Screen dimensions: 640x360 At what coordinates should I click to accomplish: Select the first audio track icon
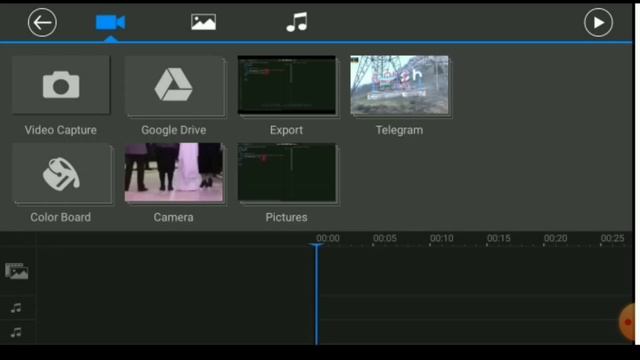tap(16, 307)
